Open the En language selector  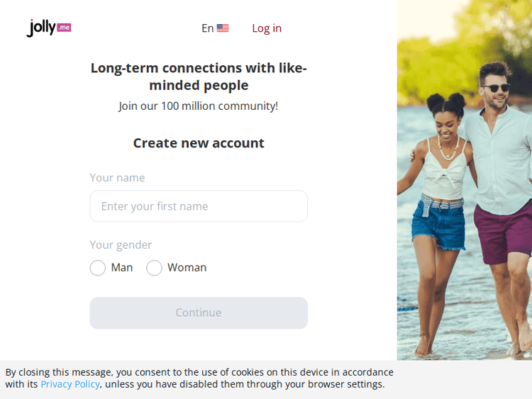(x=215, y=28)
